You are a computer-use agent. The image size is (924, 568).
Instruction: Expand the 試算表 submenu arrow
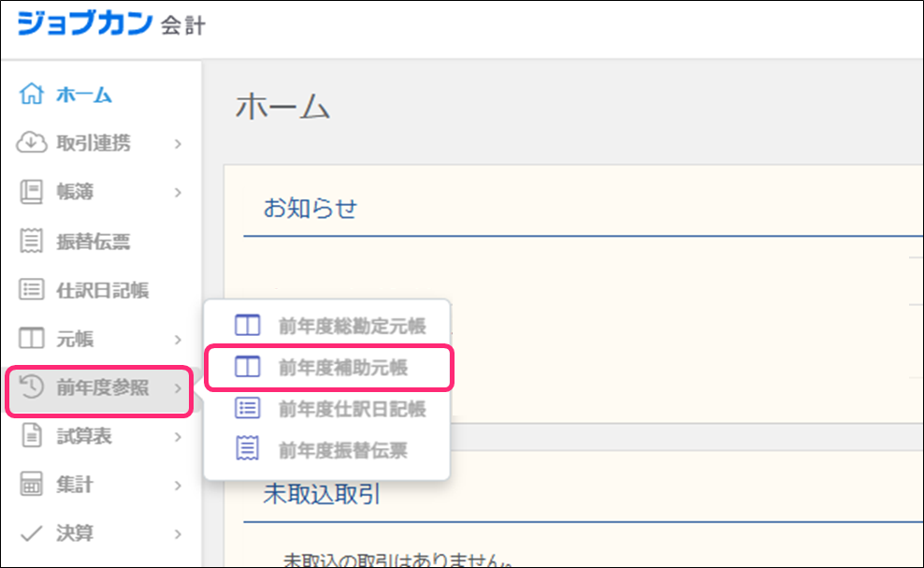pyautogui.click(x=178, y=437)
